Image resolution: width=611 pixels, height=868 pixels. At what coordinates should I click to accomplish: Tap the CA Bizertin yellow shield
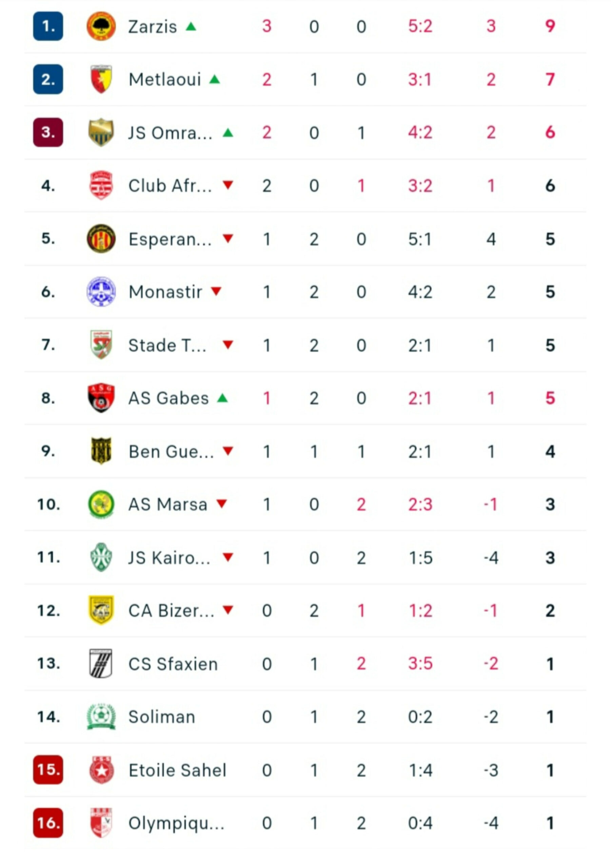coord(101,610)
